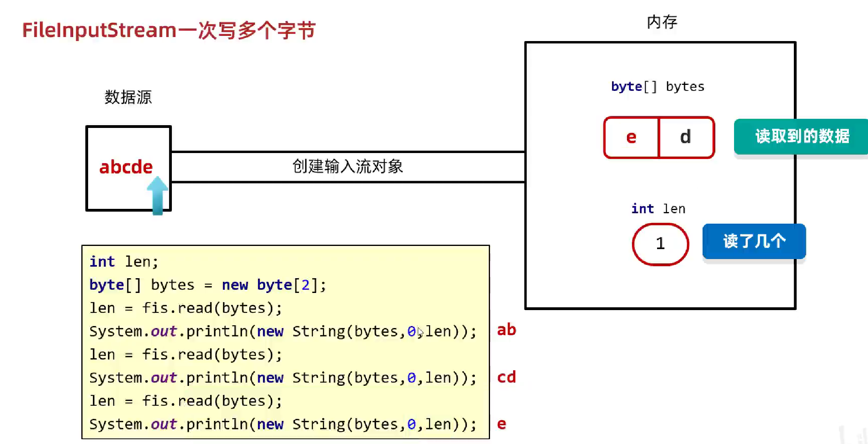Click the red oval showing value 1

(x=660, y=244)
